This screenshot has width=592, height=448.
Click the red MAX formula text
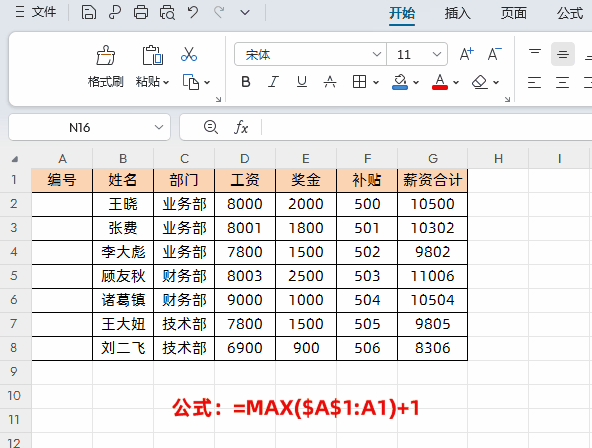pos(296,408)
